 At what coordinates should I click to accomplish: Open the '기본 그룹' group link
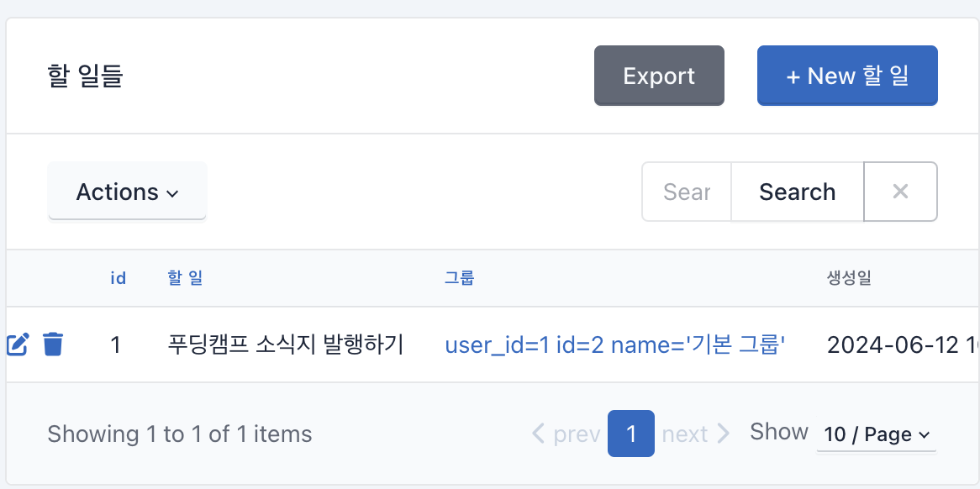click(615, 344)
